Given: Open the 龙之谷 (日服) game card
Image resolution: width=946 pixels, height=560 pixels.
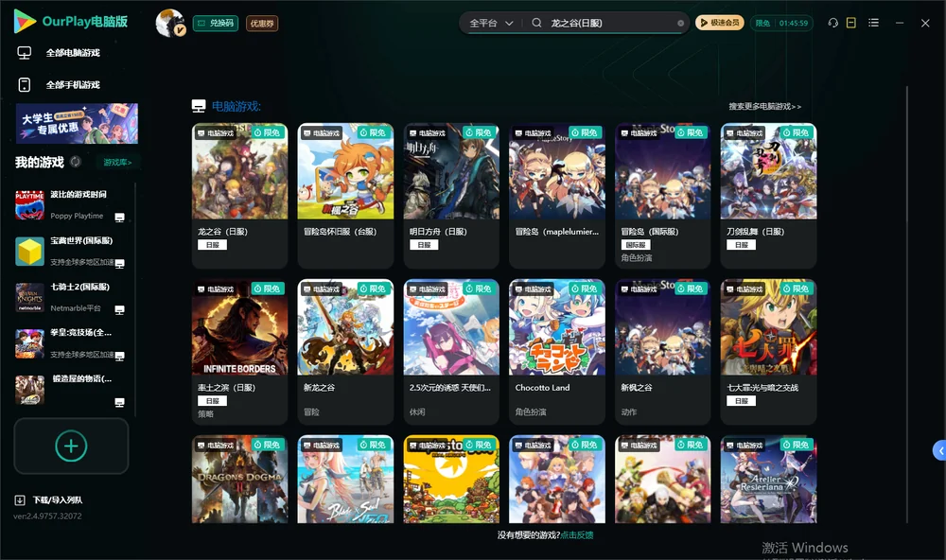Looking at the screenshot, I should [240, 196].
